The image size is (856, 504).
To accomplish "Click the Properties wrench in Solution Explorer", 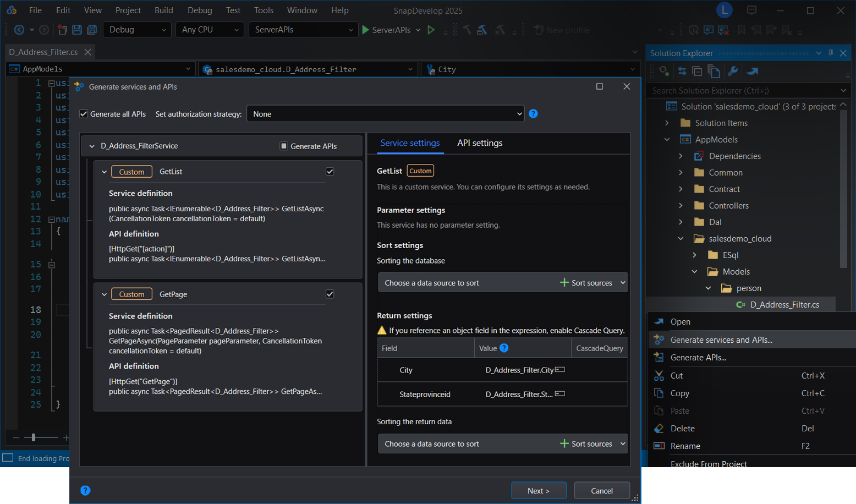I will 733,71.
